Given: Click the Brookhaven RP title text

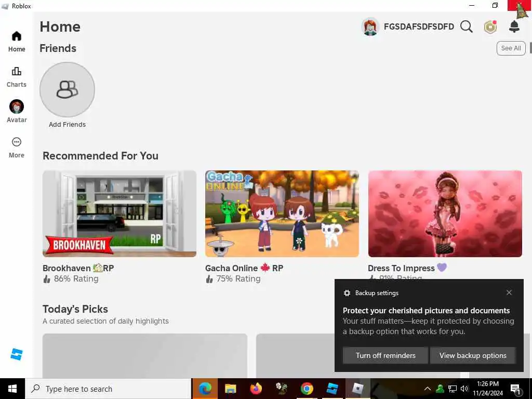Looking at the screenshot, I should pyautogui.click(x=78, y=268).
